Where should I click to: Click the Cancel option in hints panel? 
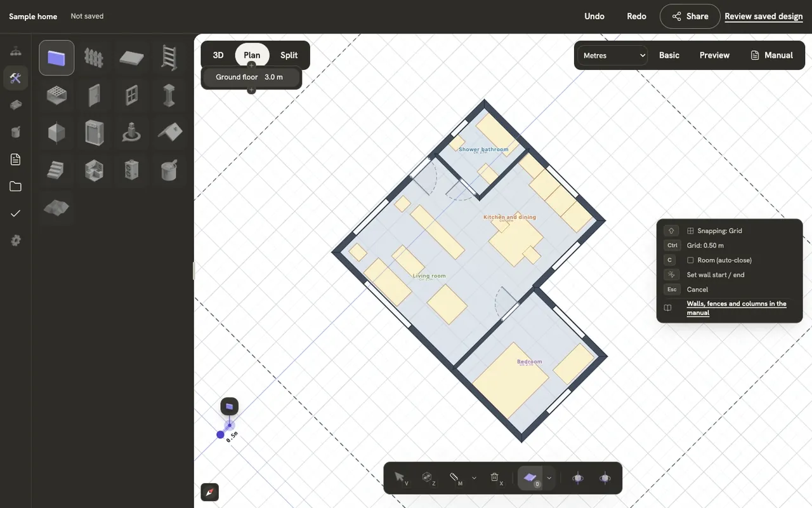[697, 290]
